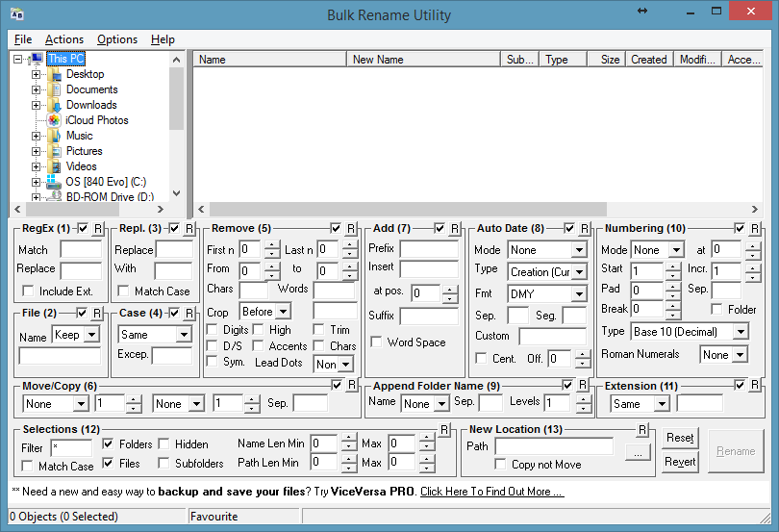Enable the Digits removal checkbox
The image size is (779, 532).
pyautogui.click(x=213, y=330)
